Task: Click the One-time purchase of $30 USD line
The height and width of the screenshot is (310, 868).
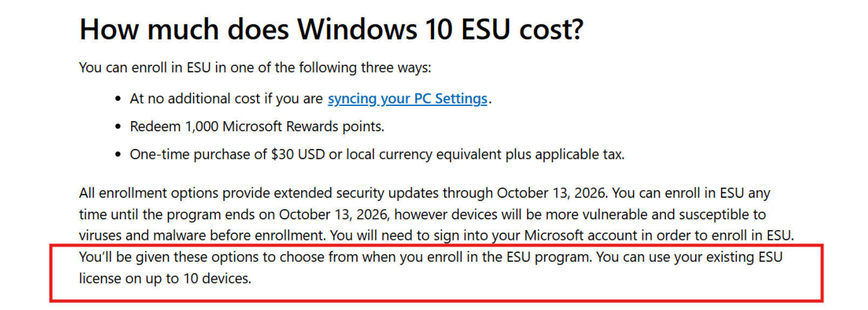Action: (x=377, y=154)
